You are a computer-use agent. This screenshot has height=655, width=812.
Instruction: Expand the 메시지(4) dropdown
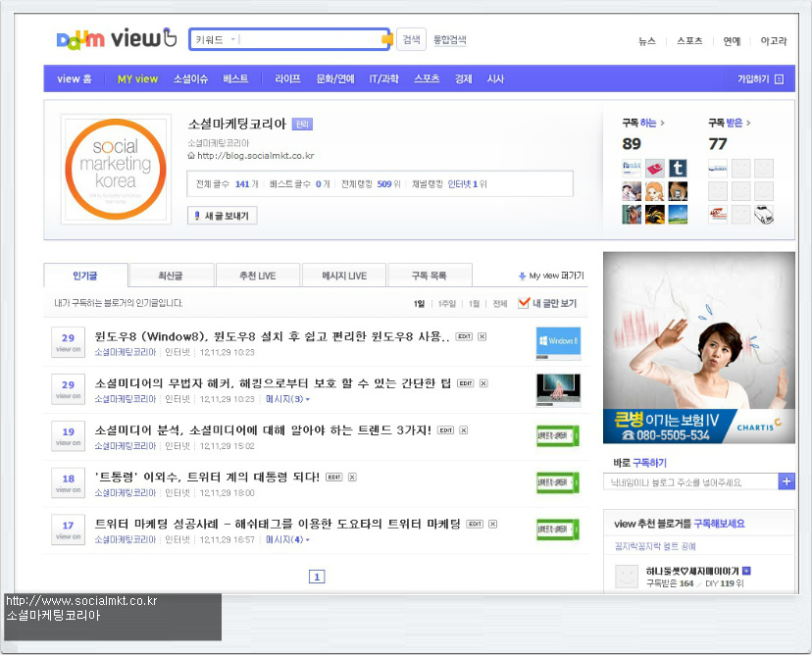tap(287, 539)
